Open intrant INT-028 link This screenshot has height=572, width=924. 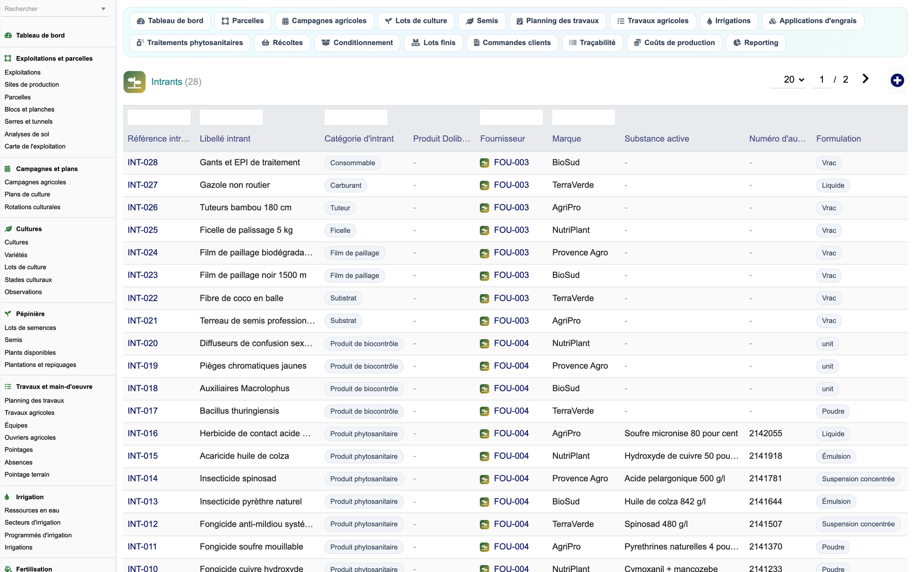click(142, 162)
